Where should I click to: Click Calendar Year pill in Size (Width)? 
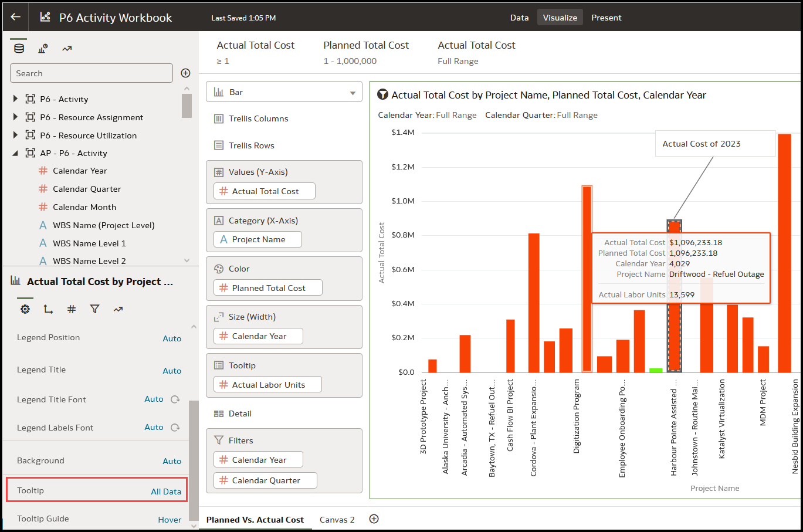point(258,336)
